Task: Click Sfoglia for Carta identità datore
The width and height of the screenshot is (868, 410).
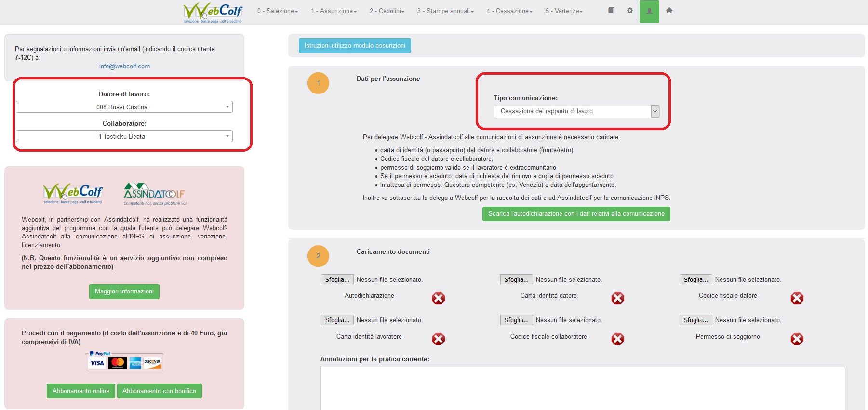Action: [x=517, y=280]
